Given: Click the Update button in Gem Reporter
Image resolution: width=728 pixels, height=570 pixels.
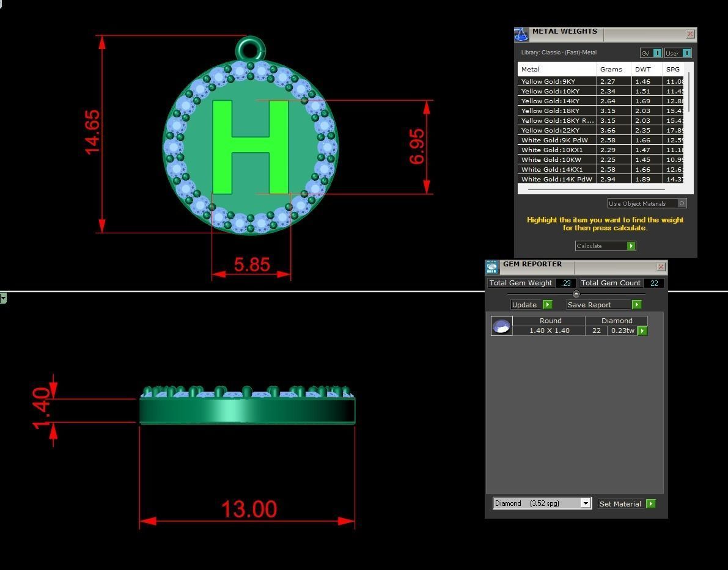Looking at the screenshot, I should [x=532, y=304].
